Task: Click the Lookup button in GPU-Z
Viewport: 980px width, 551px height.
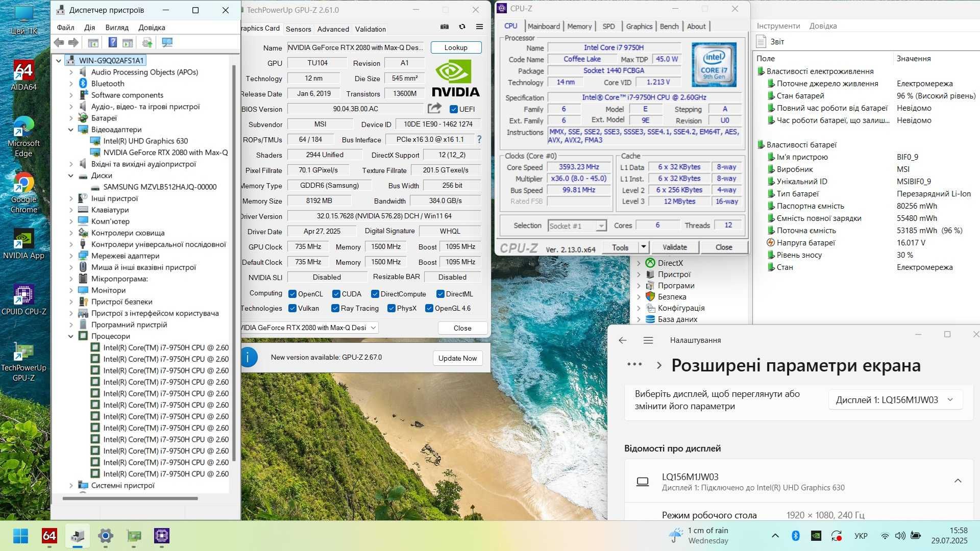Action: [456, 47]
